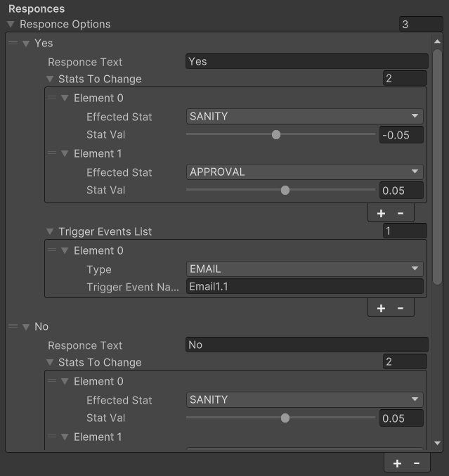
Task: Collapse the Responce Options foldout
Action: tap(11, 25)
